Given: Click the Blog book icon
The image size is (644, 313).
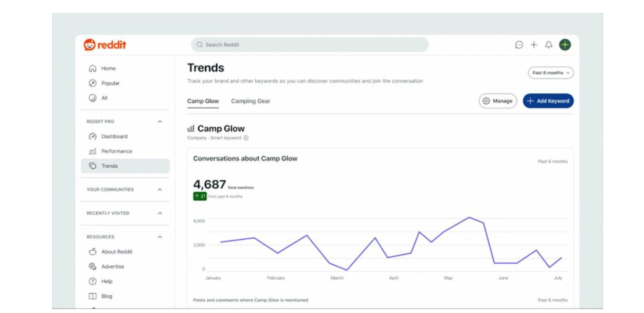Looking at the screenshot, I should [92, 296].
